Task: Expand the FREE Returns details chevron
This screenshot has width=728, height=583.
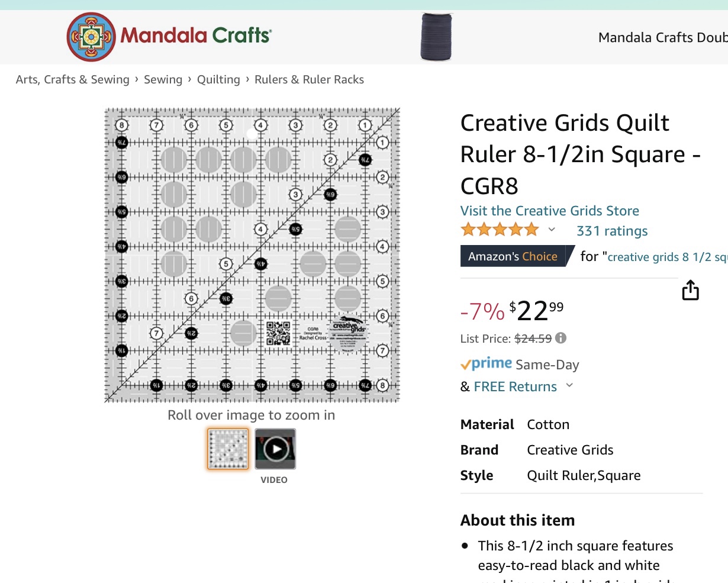Action: [569, 385]
